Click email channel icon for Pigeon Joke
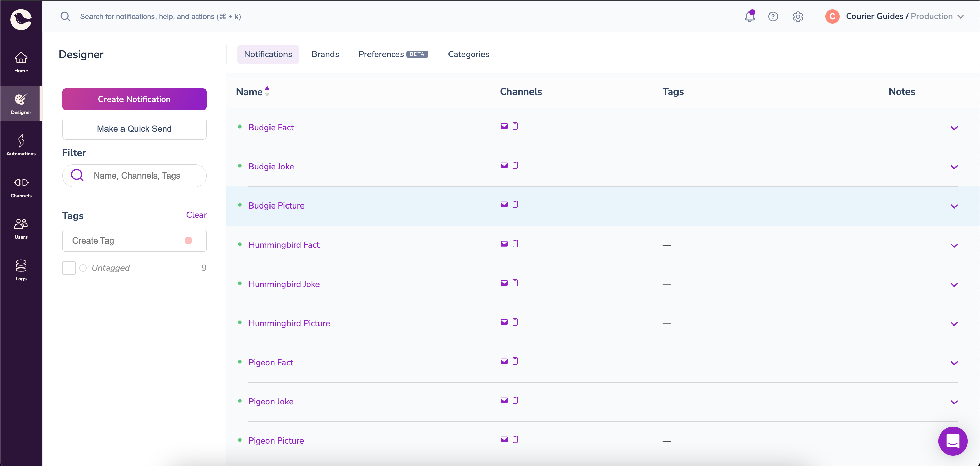Viewport: 980px width, 466px height. 504,401
